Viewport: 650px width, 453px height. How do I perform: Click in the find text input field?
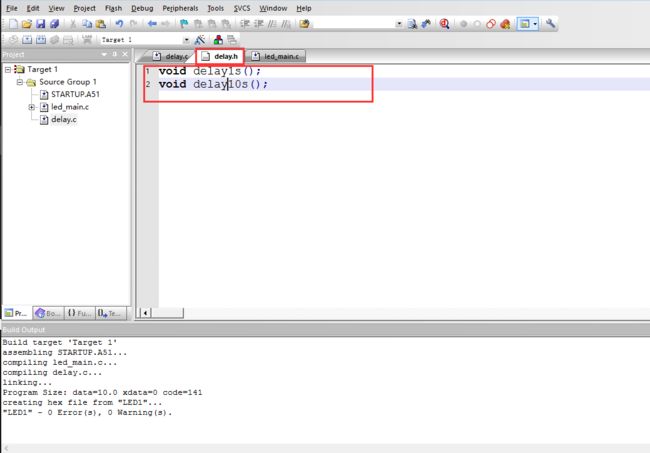point(354,24)
